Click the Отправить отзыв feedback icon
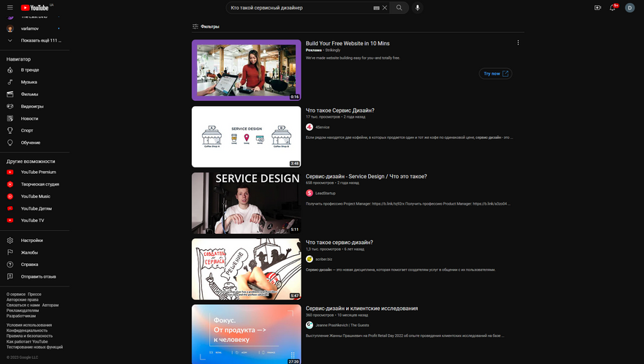The image size is (644, 364). [x=10, y=276]
